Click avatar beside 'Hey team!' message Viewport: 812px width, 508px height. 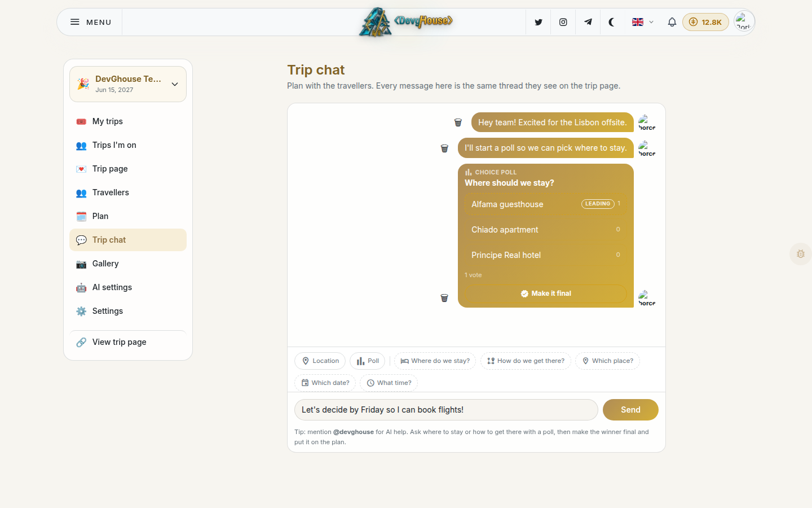647,122
